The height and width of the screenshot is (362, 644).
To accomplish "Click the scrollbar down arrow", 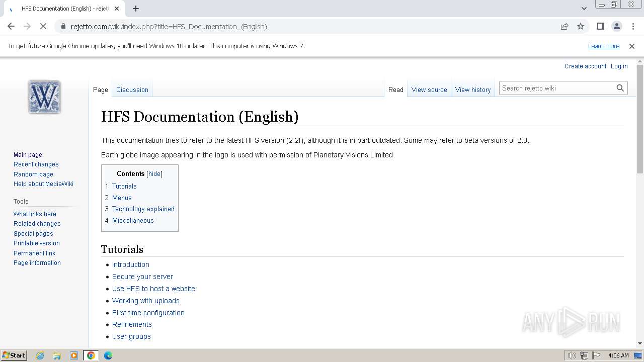I will click(x=640, y=343).
